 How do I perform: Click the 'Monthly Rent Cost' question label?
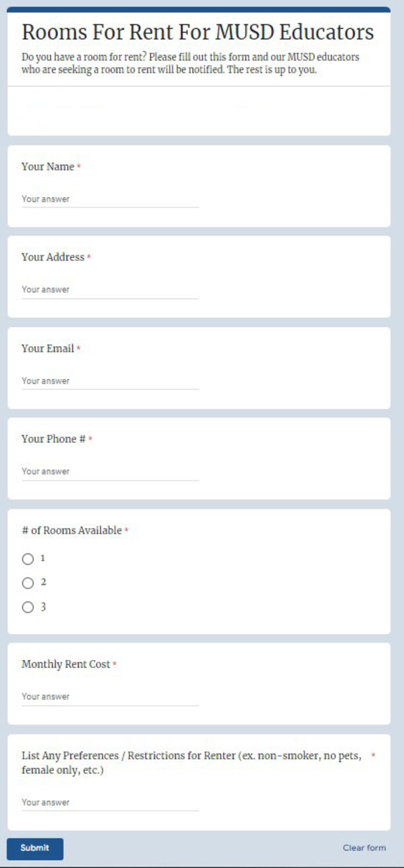tap(66, 665)
